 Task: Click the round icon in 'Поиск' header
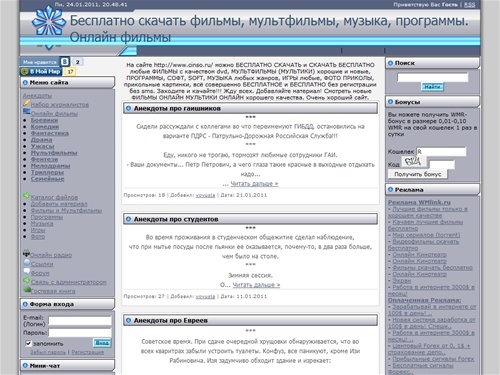coord(391,63)
